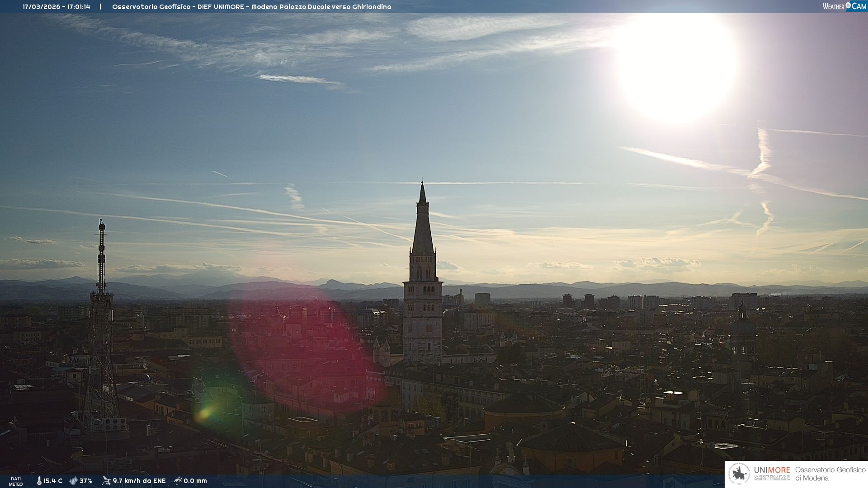The image size is (868, 488).
Task: Click the thermometer temperature icon
Action: coord(39,481)
